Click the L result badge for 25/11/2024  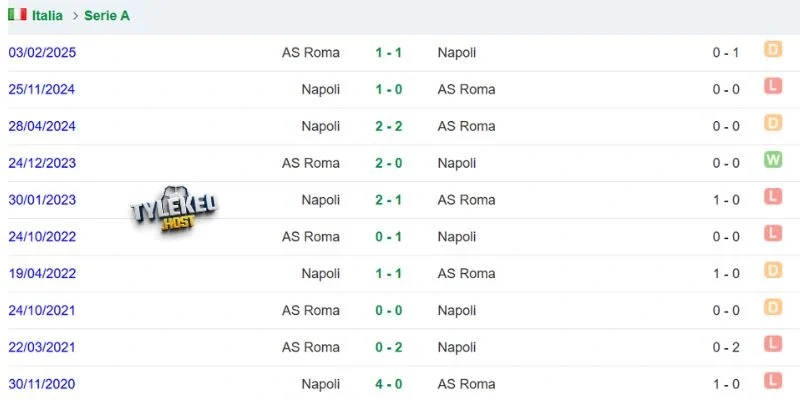772,86
